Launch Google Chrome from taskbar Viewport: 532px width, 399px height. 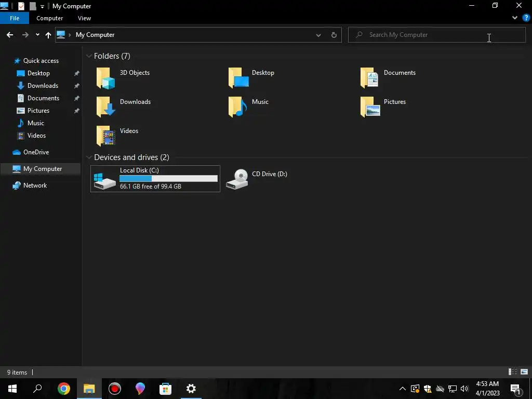pyautogui.click(x=63, y=389)
